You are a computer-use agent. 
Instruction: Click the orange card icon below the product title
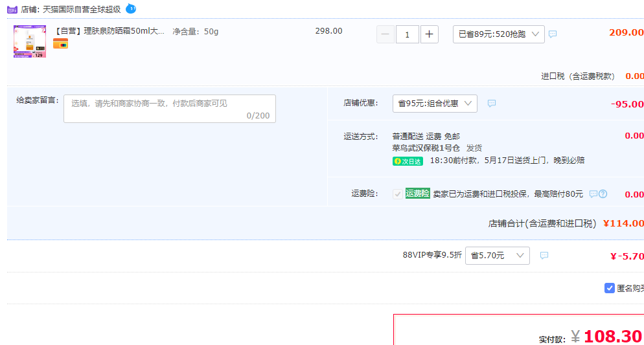pyautogui.click(x=60, y=43)
